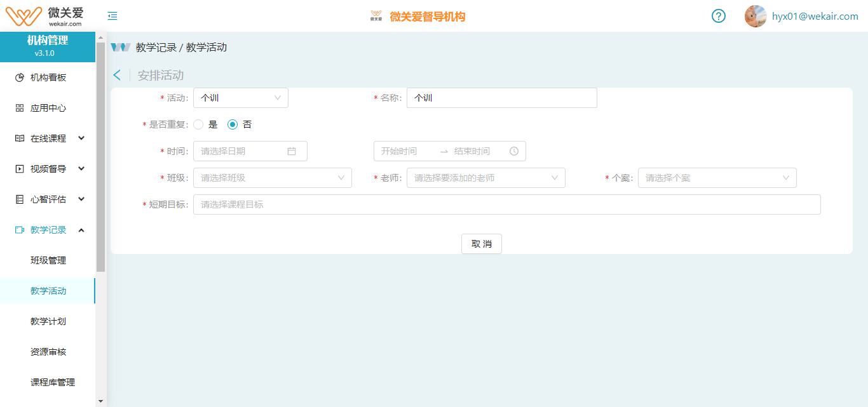This screenshot has height=407, width=868.
Task: Open 教学计划 in the sidebar
Action: 48,321
